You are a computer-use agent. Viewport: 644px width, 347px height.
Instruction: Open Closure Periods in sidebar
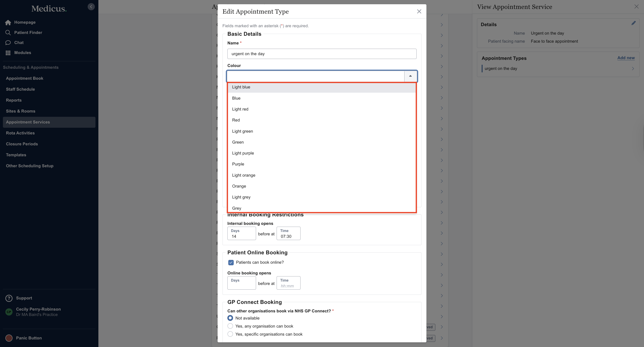(x=49, y=144)
